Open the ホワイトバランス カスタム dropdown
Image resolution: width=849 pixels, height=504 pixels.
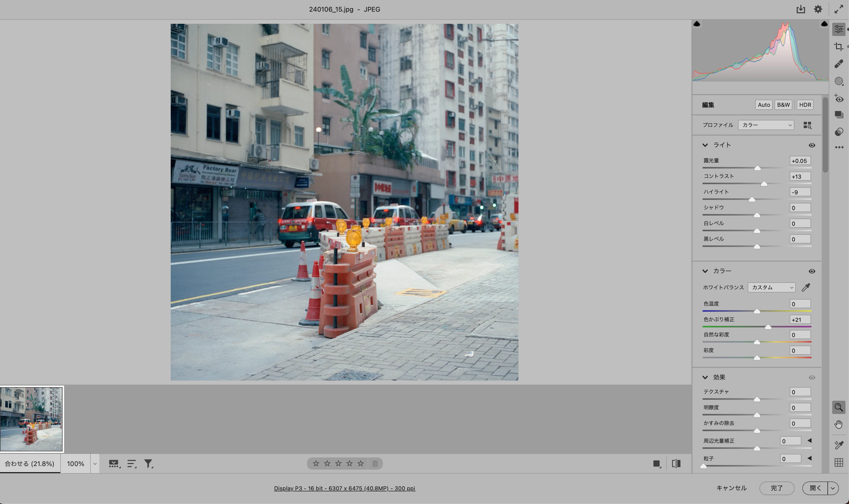click(771, 287)
